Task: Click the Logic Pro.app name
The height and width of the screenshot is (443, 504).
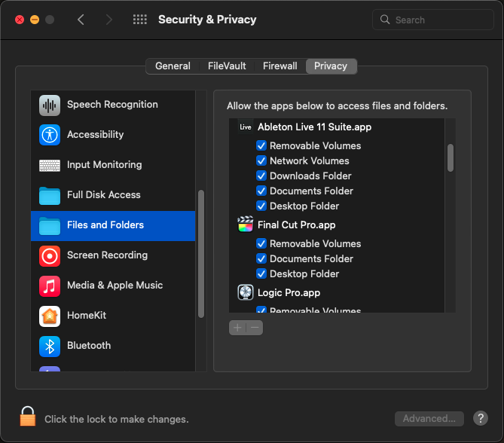Action: coord(289,293)
